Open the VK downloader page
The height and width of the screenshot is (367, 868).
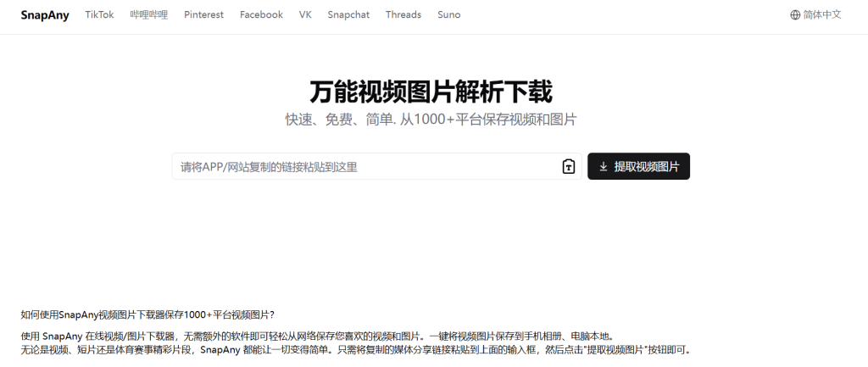pyautogui.click(x=305, y=15)
